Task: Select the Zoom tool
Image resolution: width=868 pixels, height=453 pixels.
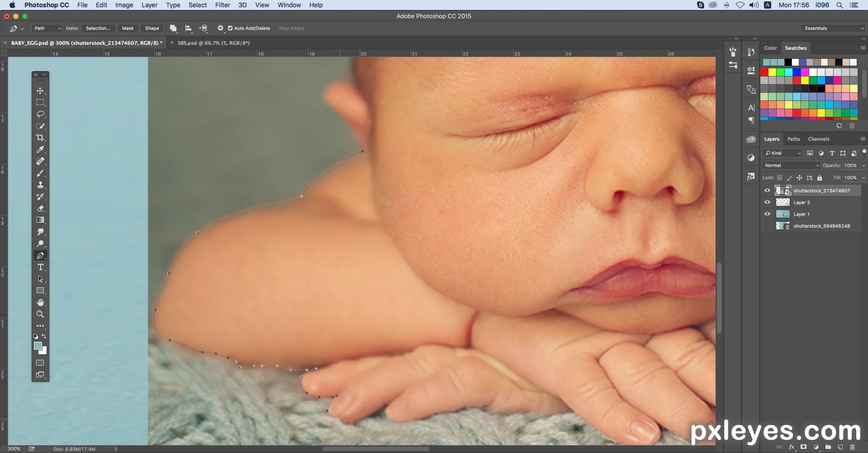Action: click(40, 314)
